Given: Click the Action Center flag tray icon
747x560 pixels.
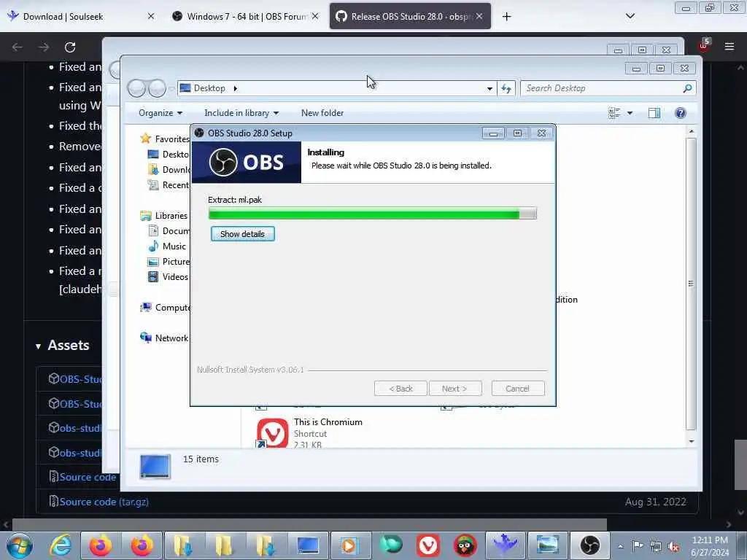Looking at the screenshot, I should tap(638, 546).
